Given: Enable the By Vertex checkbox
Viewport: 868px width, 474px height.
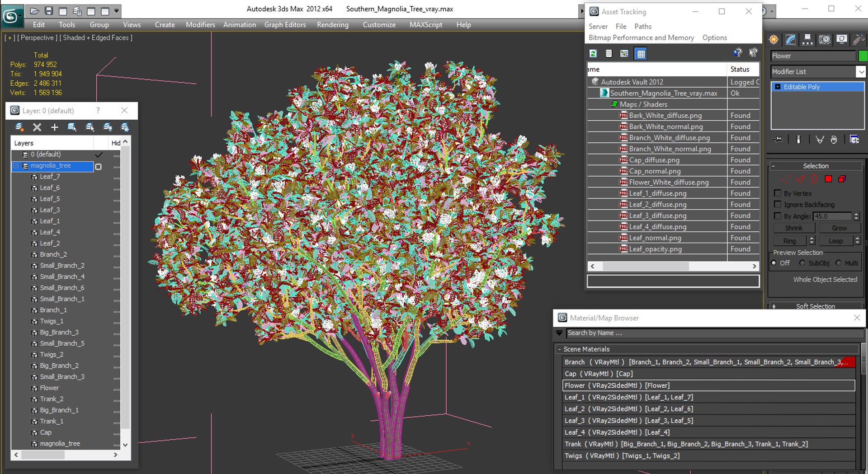Looking at the screenshot, I should (x=778, y=193).
